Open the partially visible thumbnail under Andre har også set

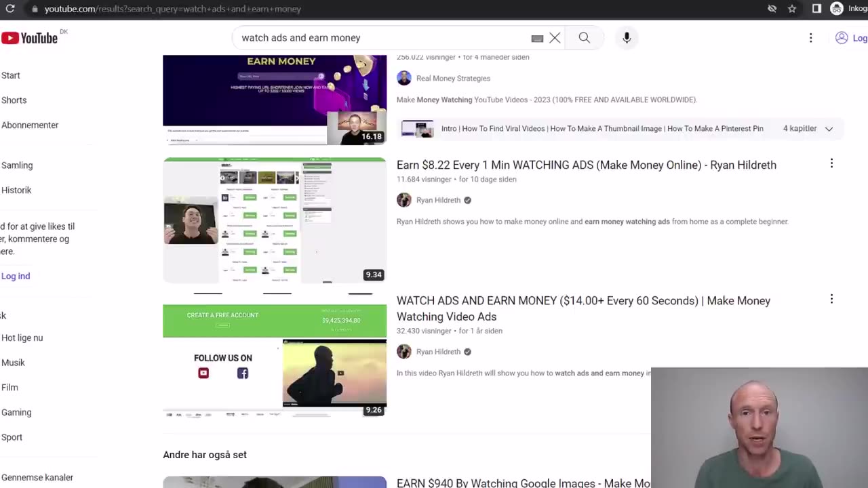click(275, 482)
